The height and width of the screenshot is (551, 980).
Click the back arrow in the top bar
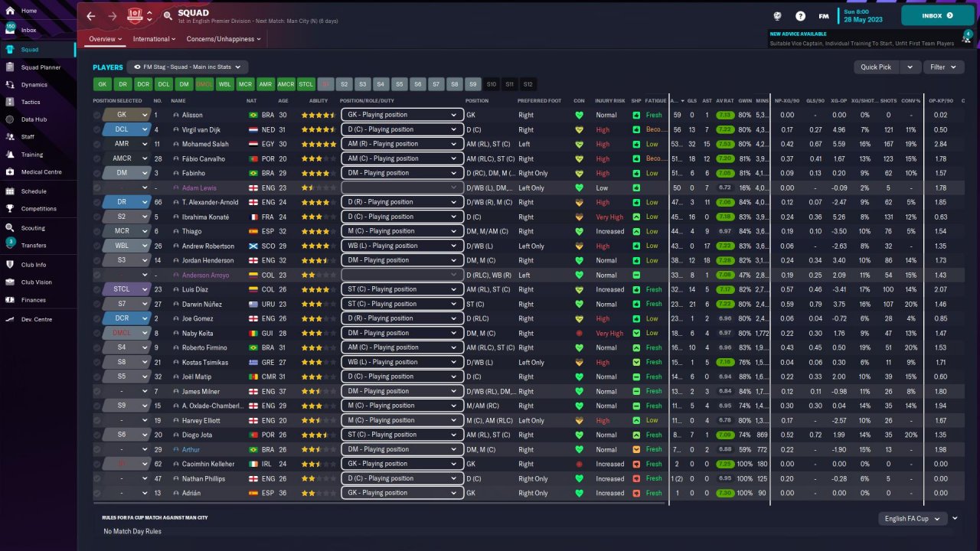tap(91, 15)
